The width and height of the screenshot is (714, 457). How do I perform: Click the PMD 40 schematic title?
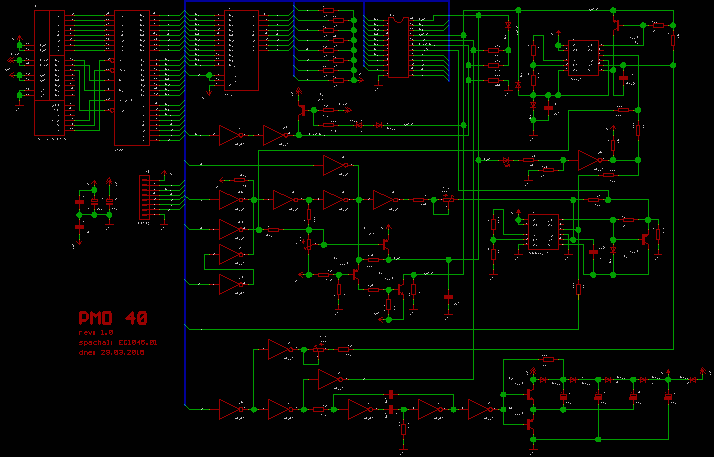coord(113,319)
